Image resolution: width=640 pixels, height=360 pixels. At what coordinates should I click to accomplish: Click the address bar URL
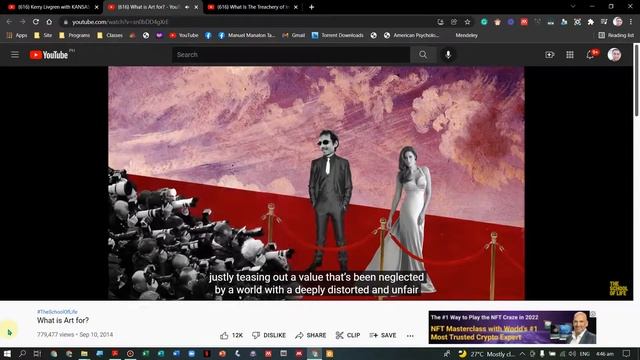click(x=120, y=22)
